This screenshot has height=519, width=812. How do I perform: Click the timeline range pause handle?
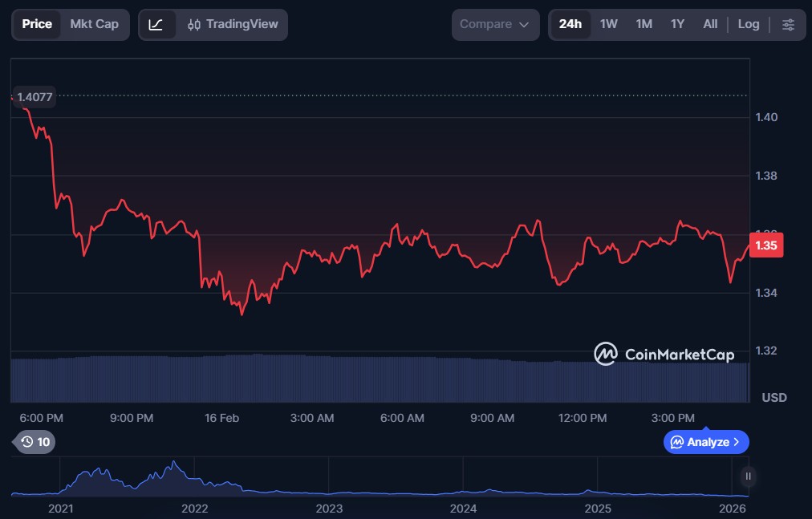[x=748, y=476]
